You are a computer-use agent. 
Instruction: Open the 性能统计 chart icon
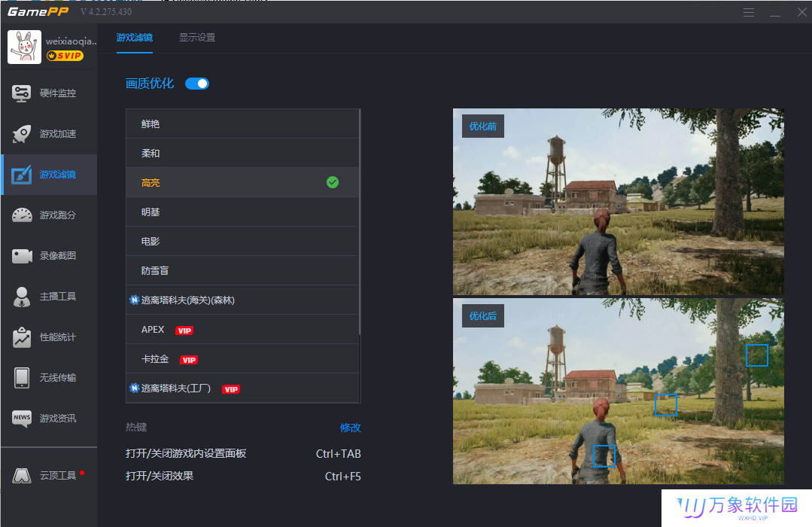point(22,337)
